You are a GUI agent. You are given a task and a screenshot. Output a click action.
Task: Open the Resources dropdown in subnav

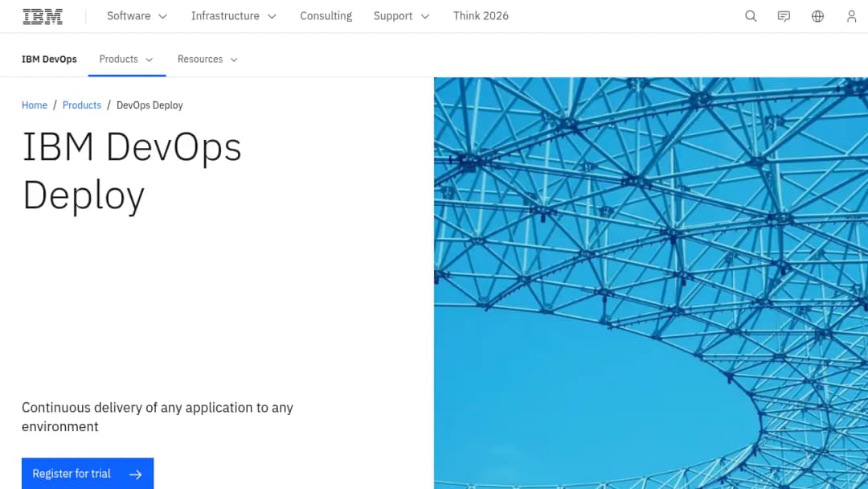(207, 60)
